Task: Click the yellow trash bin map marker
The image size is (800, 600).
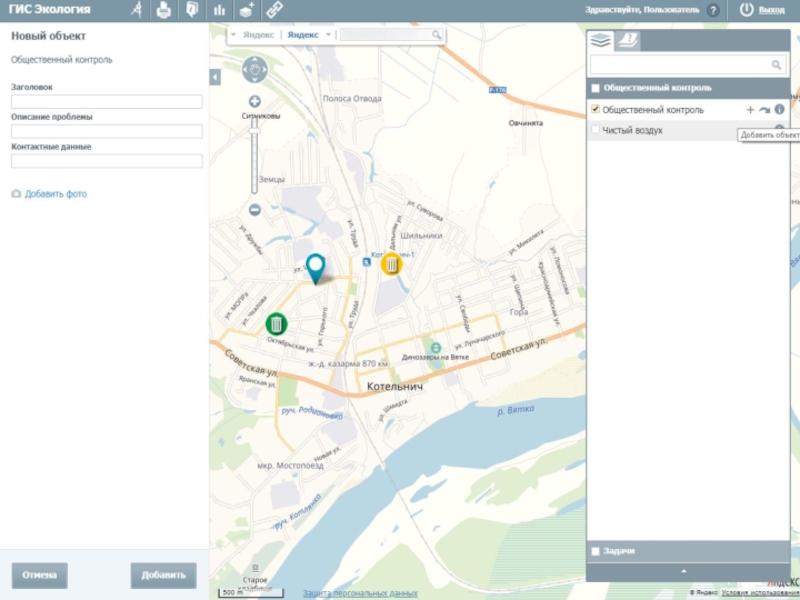Action: click(x=391, y=264)
